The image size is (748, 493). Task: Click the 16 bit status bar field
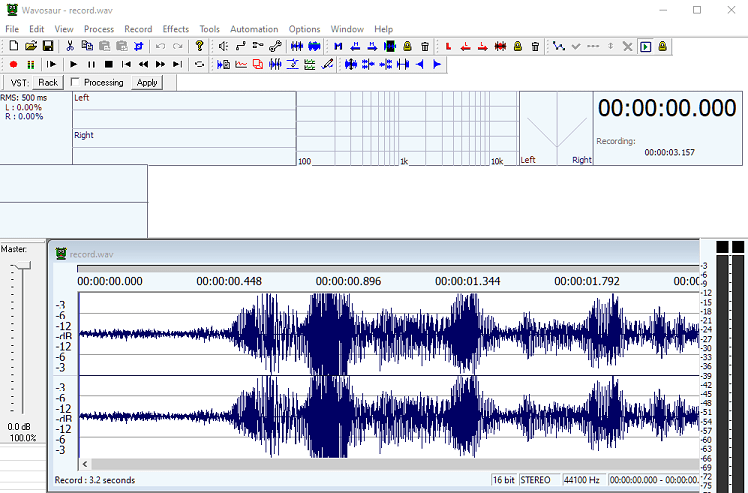coord(504,480)
